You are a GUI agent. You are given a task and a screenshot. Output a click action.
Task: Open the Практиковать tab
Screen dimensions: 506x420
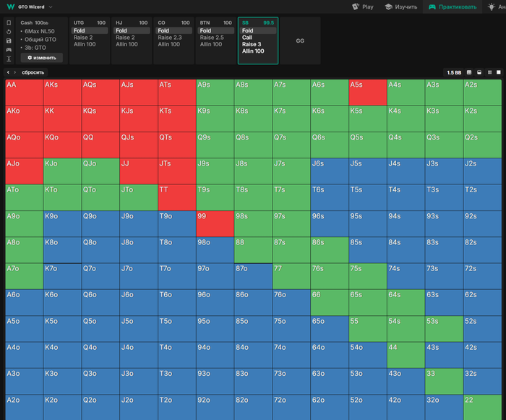[453, 7]
